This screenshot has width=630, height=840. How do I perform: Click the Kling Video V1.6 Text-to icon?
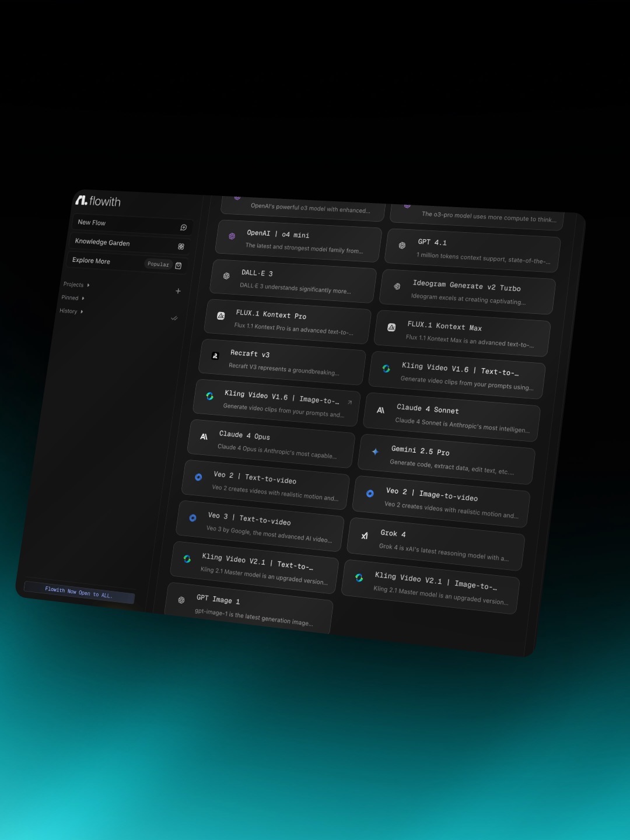click(386, 369)
